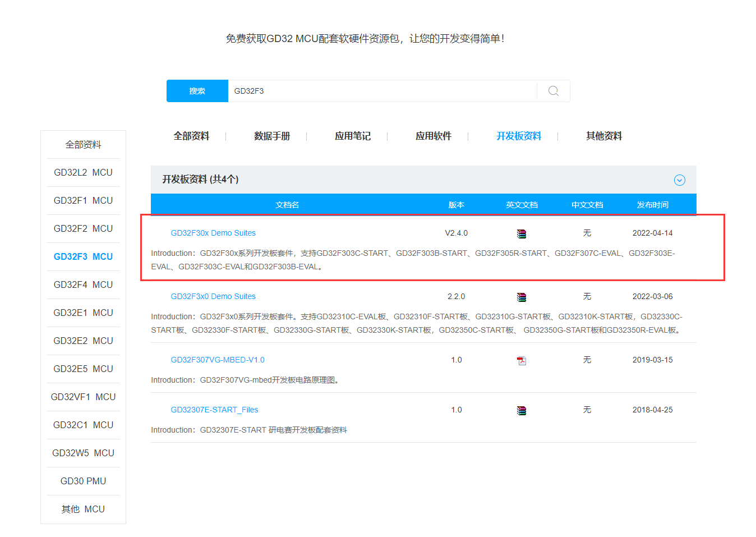
Task: Click date 2019-03-15
Action: click(653, 360)
